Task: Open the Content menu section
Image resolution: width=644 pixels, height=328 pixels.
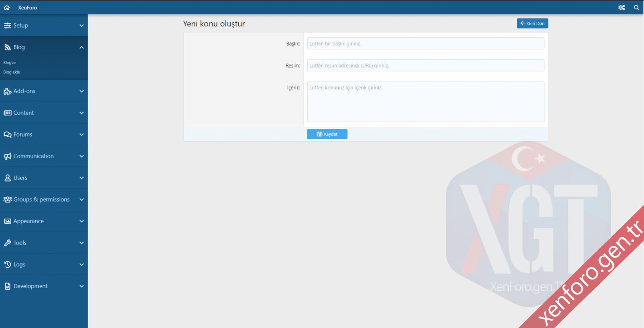Action: coord(24,113)
